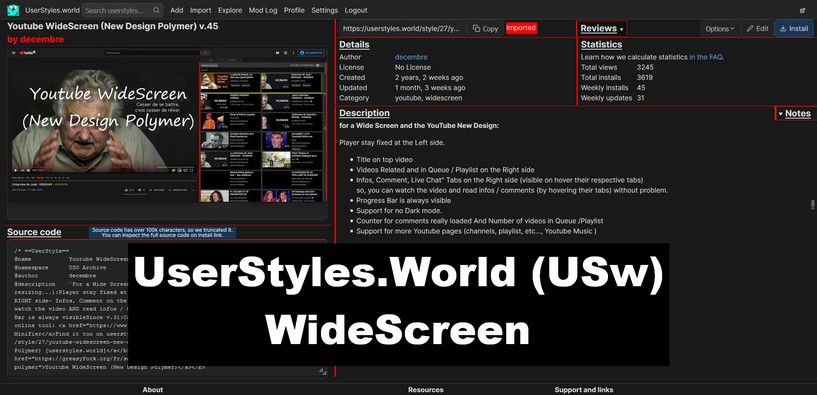This screenshot has height=395, width=817.
Task: Click the Source code heading
Action: (x=34, y=232)
